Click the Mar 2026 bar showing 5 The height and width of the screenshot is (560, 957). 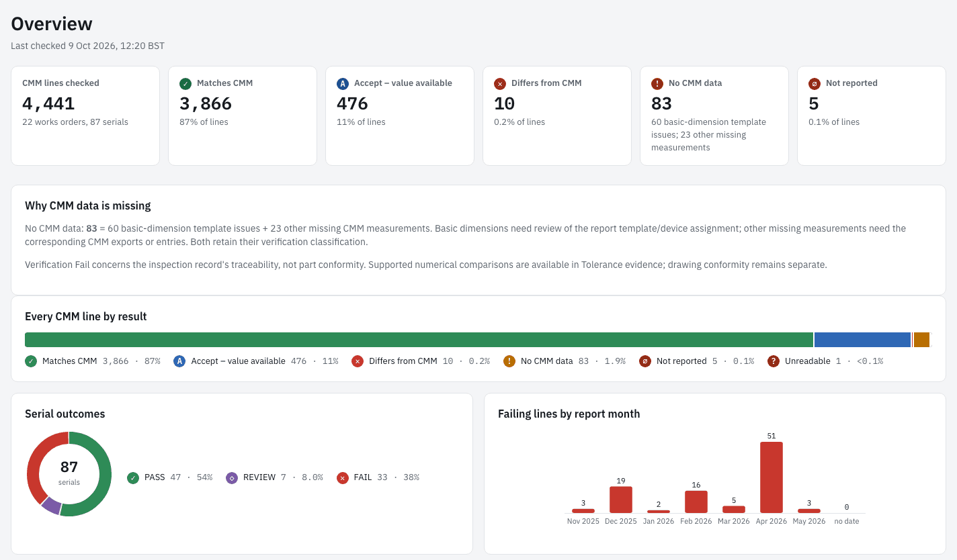coord(734,510)
